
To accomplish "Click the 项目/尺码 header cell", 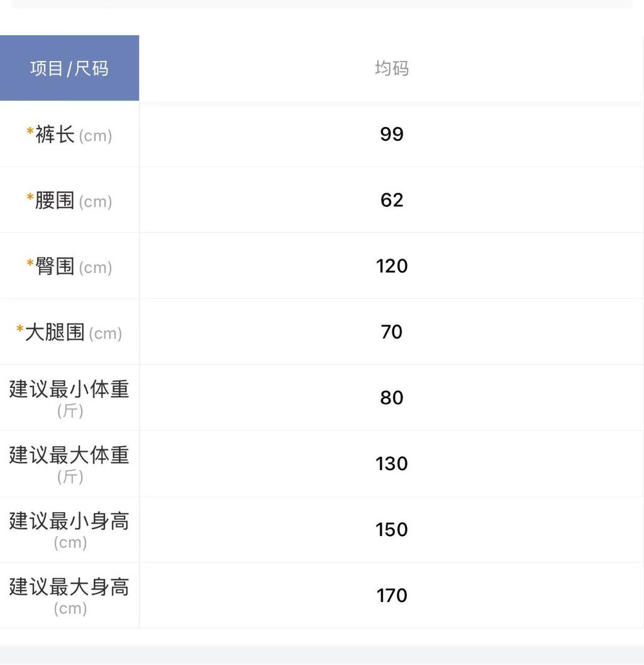I will (x=69, y=68).
